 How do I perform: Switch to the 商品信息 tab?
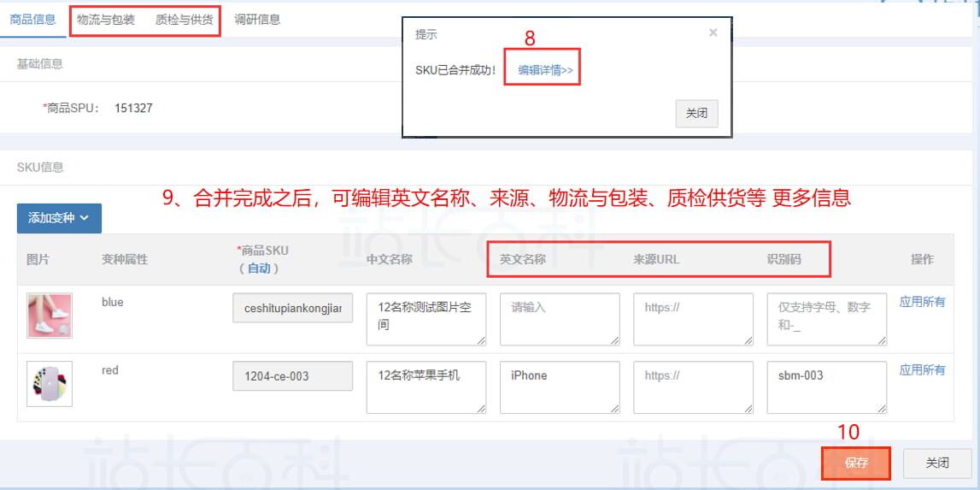[33, 20]
